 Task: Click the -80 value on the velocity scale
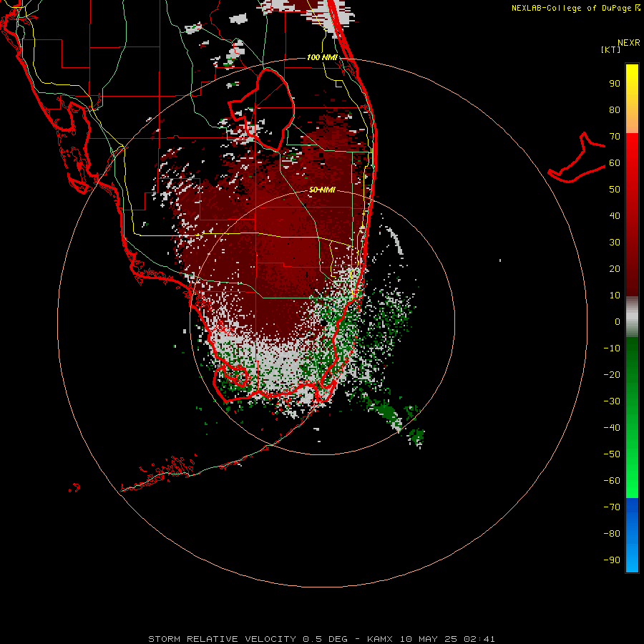pos(612,534)
